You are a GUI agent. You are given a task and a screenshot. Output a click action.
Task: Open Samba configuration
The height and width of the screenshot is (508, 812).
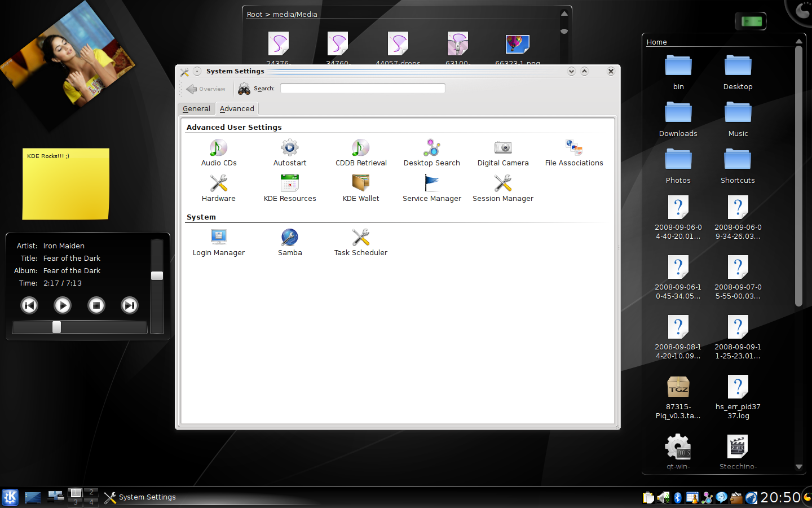tap(290, 243)
